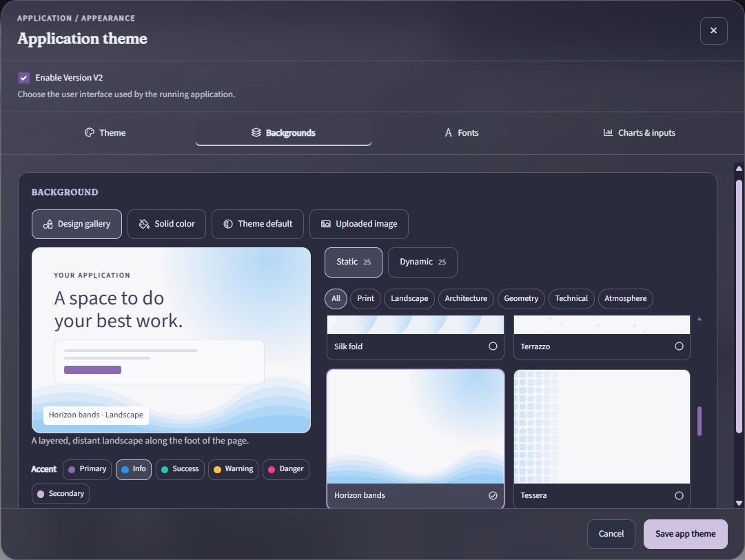
Task: Click the gallery list scrollbar thumb
Action: click(700, 421)
